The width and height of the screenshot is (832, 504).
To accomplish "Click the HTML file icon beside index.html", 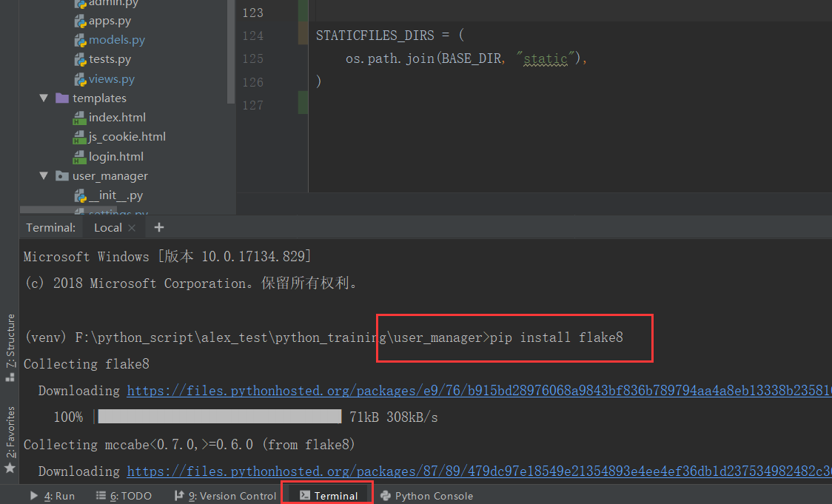I will tap(80, 117).
